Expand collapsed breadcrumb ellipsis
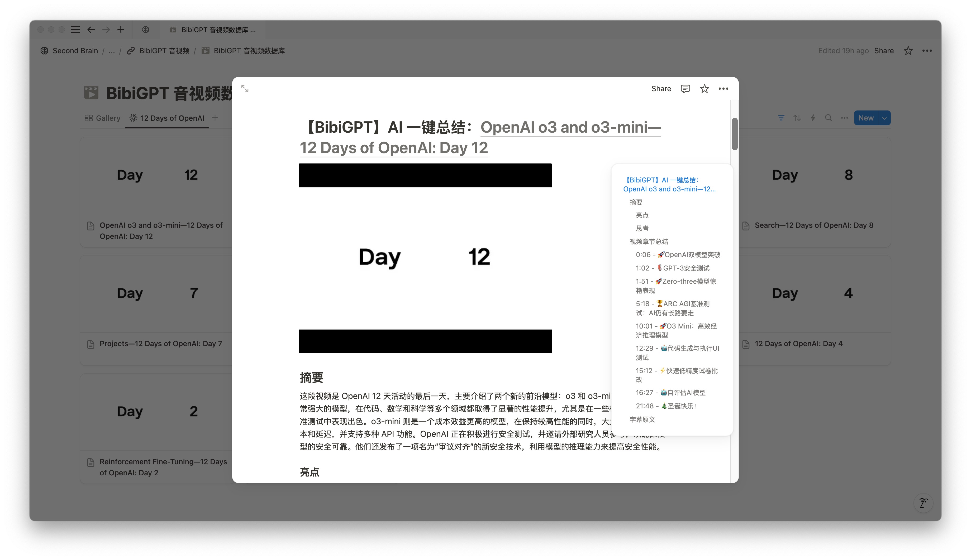Screen dimensions: 971x560 tap(112, 51)
